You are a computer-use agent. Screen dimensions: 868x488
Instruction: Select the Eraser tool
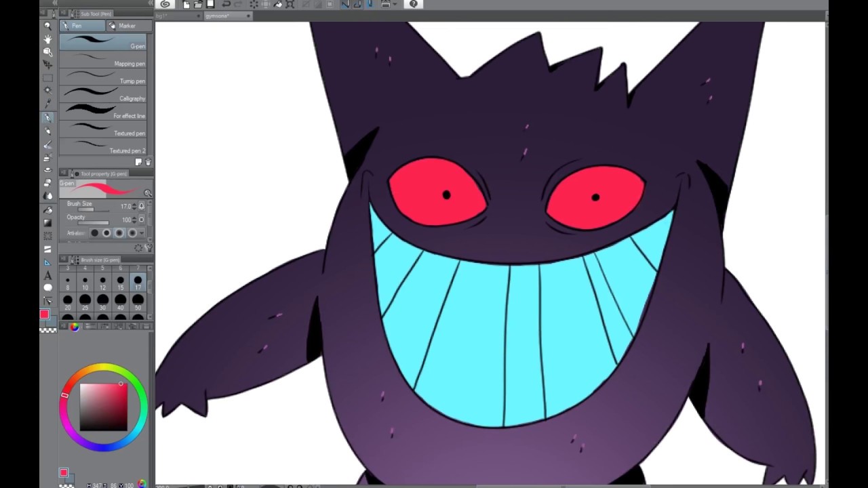47,183
